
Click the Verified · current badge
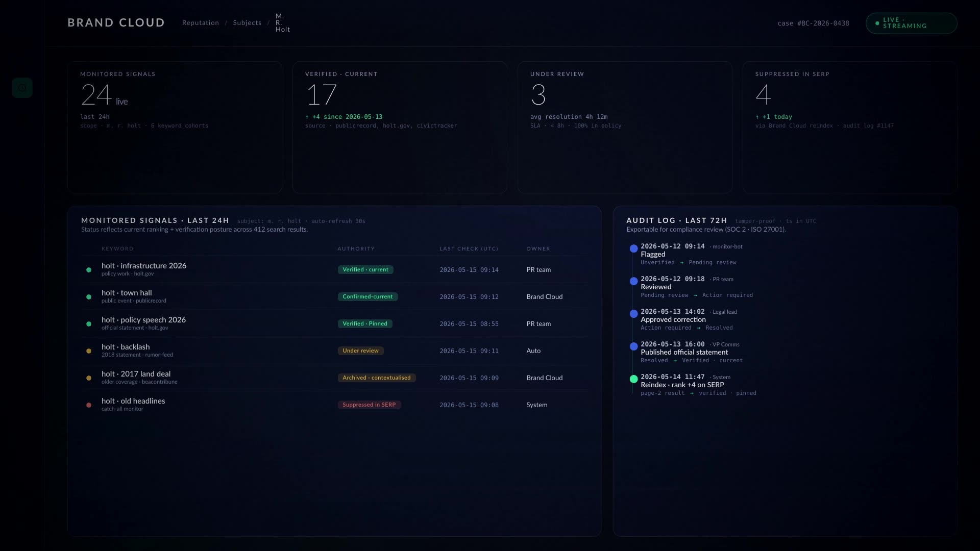coord(365,270)
